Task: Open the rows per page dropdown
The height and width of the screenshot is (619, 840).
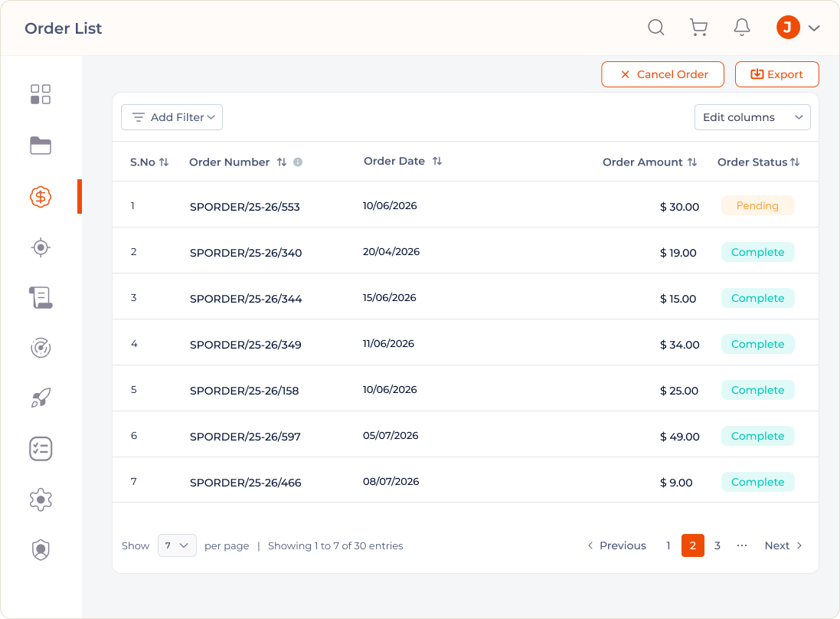Action: [177, 545]
